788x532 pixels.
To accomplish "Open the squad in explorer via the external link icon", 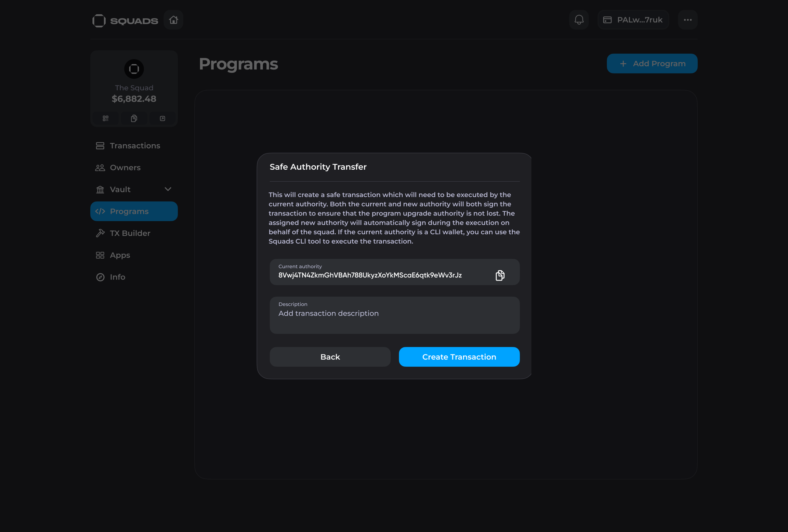I will coord(162,118).
